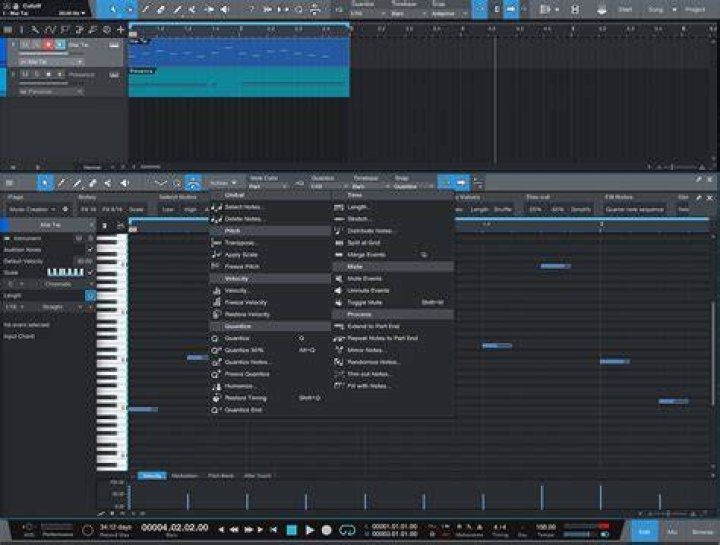
Task: Click the Randomize Notes icon in the menu
Action: point(339,362)
